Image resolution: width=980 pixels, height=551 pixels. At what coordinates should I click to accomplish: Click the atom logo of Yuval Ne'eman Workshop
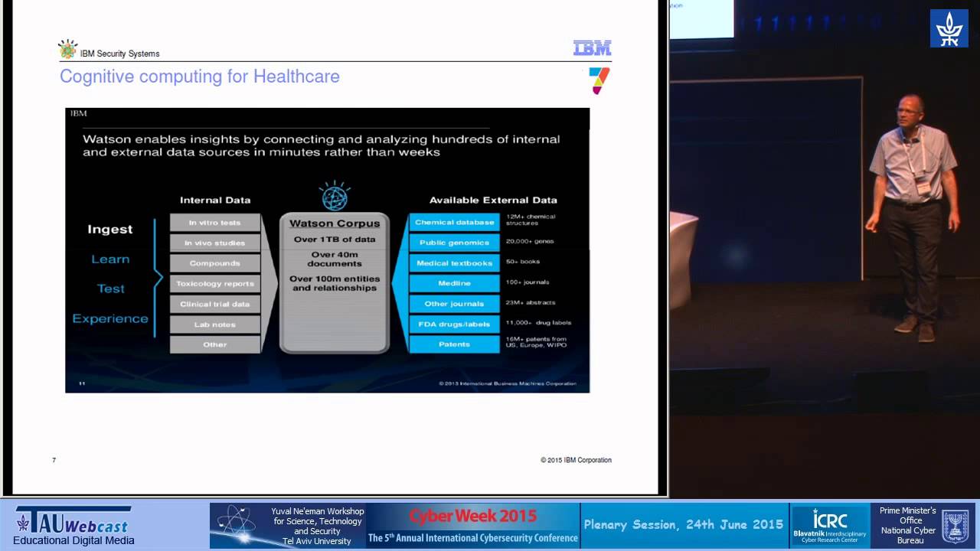[237, 525]
